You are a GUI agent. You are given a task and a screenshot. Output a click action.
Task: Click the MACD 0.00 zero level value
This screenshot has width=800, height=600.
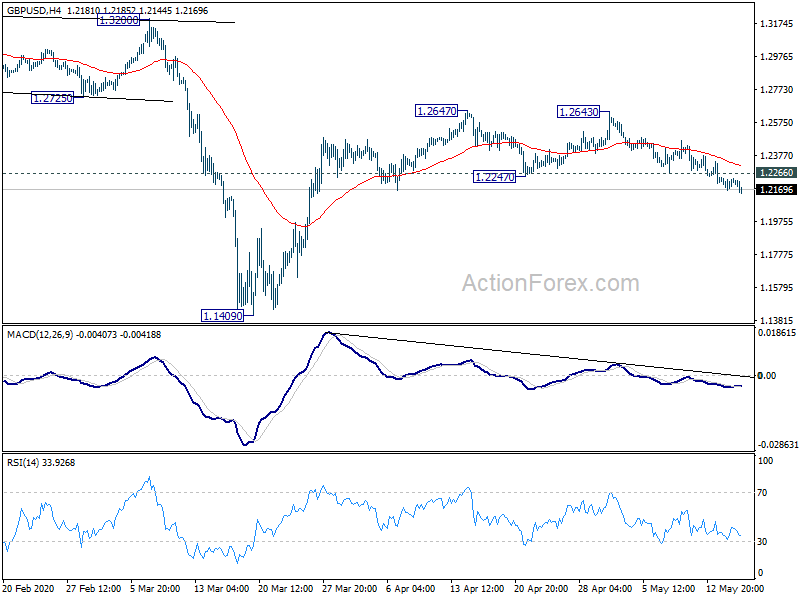(x=767, y=376)
